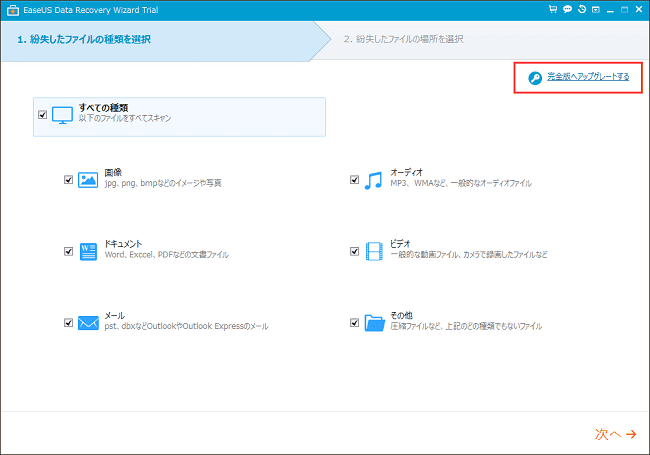
Task: Click the その他 label text
Action: [x=401, y=316]
